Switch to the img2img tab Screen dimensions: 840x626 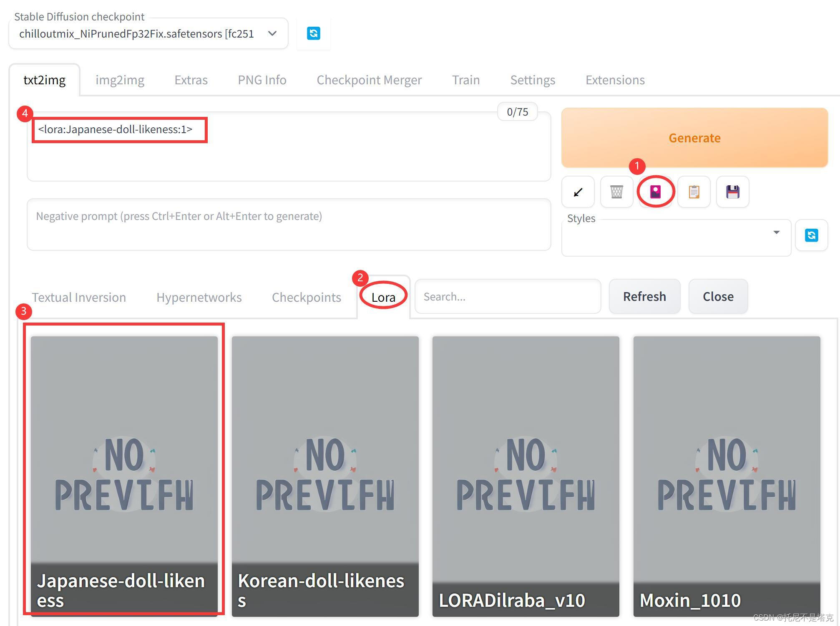point(120,80)
